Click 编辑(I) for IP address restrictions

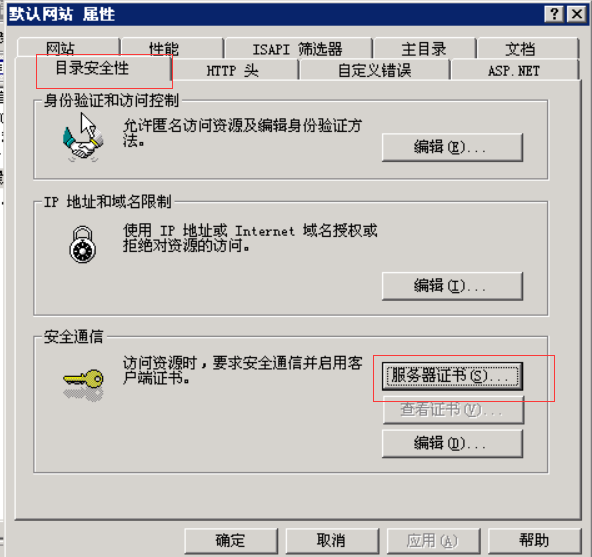pos(452,286)
